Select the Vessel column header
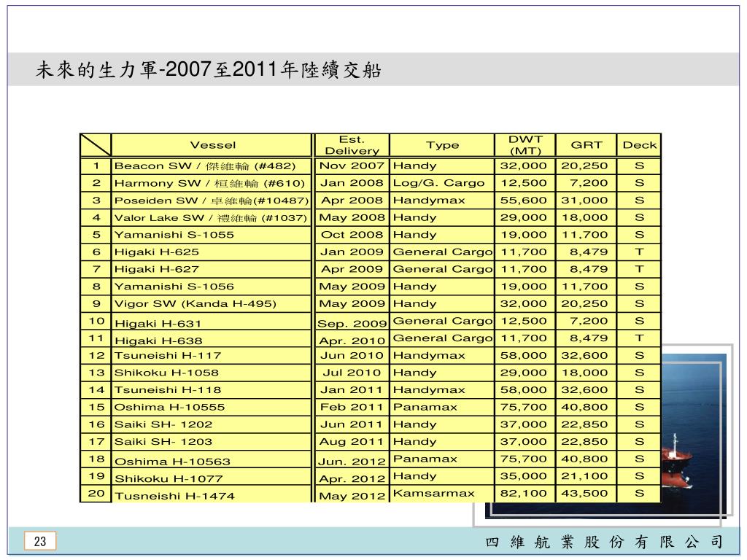 (212, 145)
